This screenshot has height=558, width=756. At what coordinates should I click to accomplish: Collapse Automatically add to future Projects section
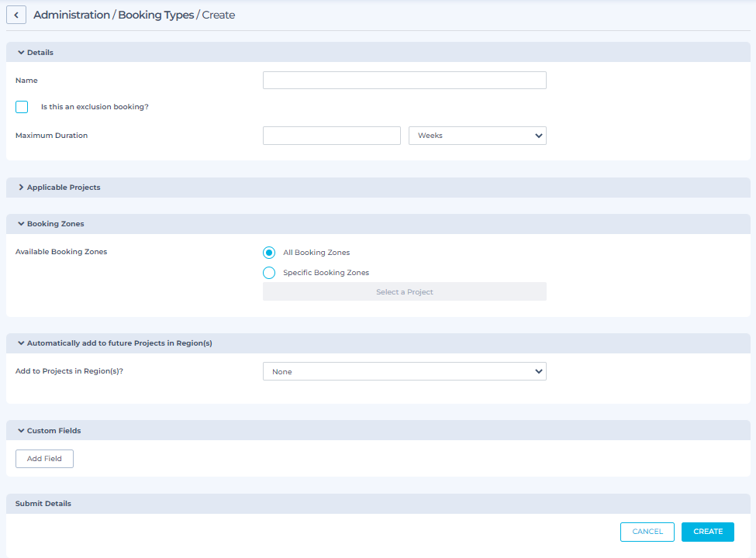click(21, 343)
